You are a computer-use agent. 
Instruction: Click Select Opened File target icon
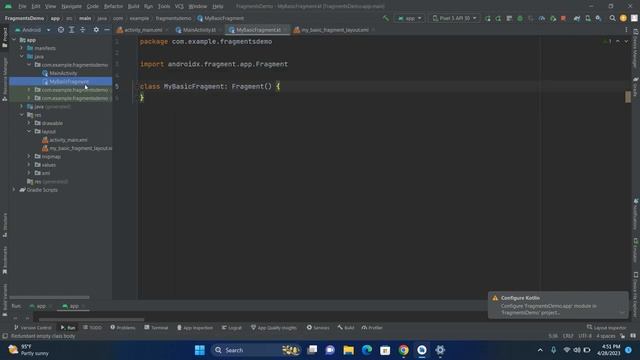[x=61, y=30]
